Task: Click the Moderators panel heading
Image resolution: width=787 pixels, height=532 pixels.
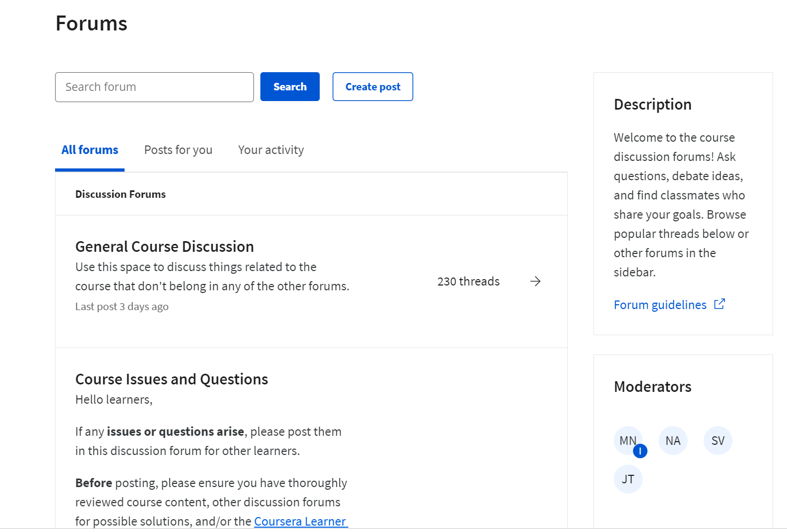Action: pos(652,386)
